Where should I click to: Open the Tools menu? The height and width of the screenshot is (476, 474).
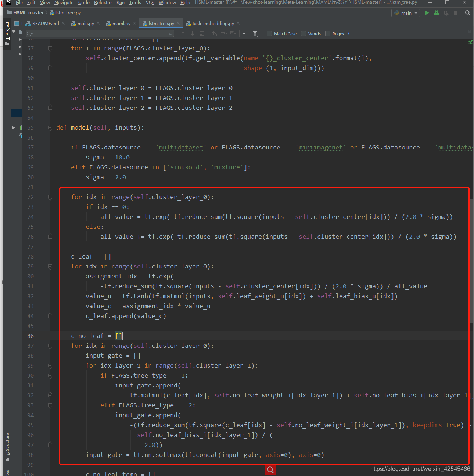point(135,3)
